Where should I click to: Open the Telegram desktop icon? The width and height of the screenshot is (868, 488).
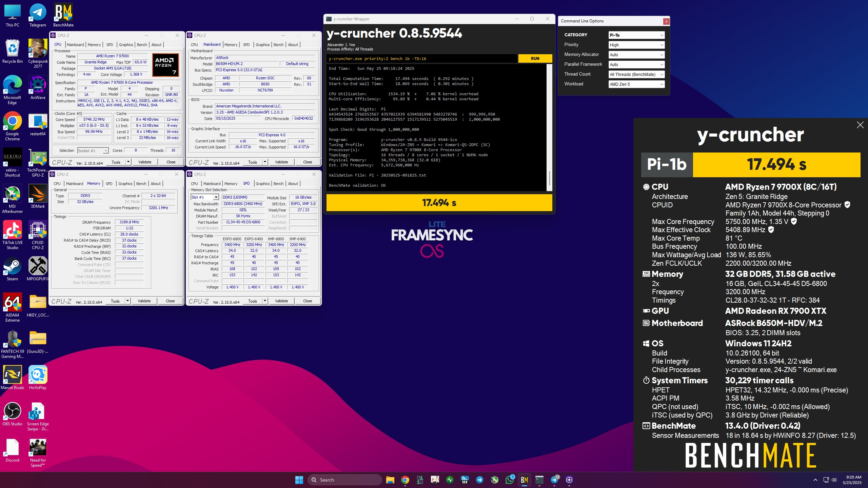38,15
